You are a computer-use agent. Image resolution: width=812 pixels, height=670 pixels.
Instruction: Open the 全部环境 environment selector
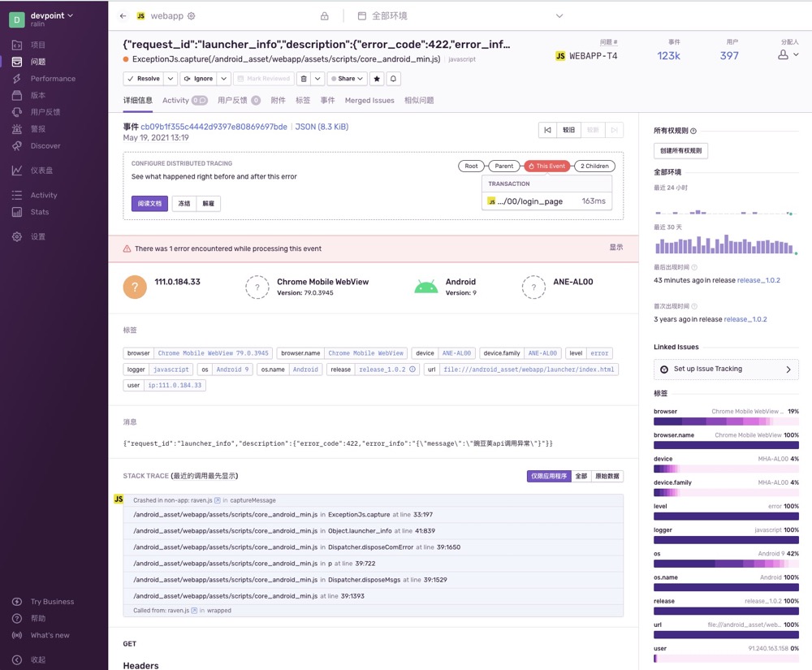tap(460, 15)
